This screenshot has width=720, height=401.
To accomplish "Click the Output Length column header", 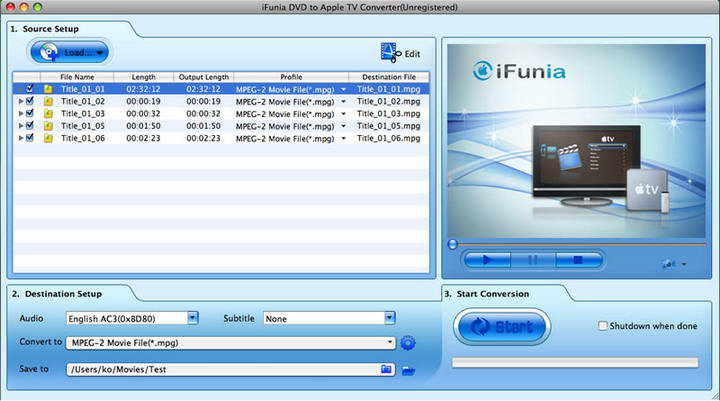I will (203, 77).
